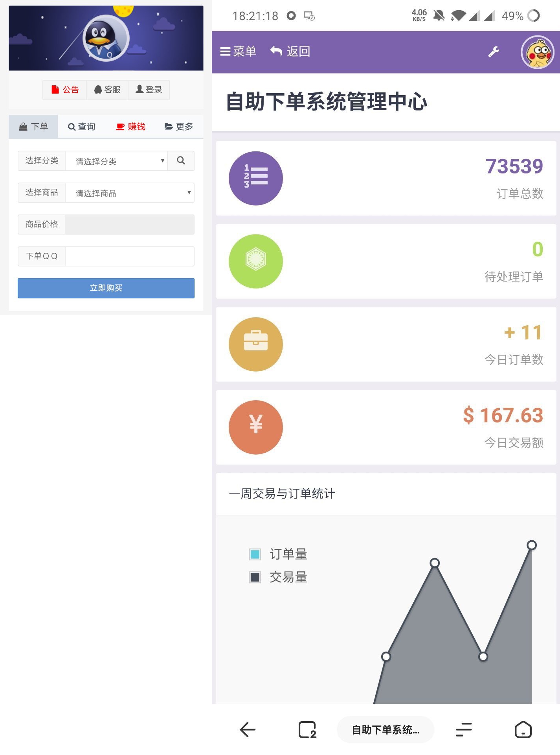This screenshot has height=755, width=560.
Task: Tap the 自助下单系统管理中心 title
Action: click(327, 102)
